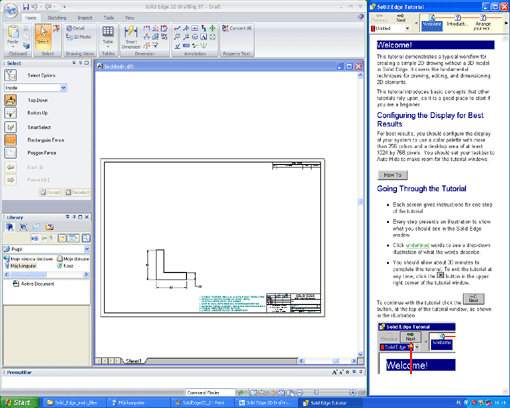The width and height of the screenshot is (510, 408).
Task: Click the underlined words link
Action: 417,245
